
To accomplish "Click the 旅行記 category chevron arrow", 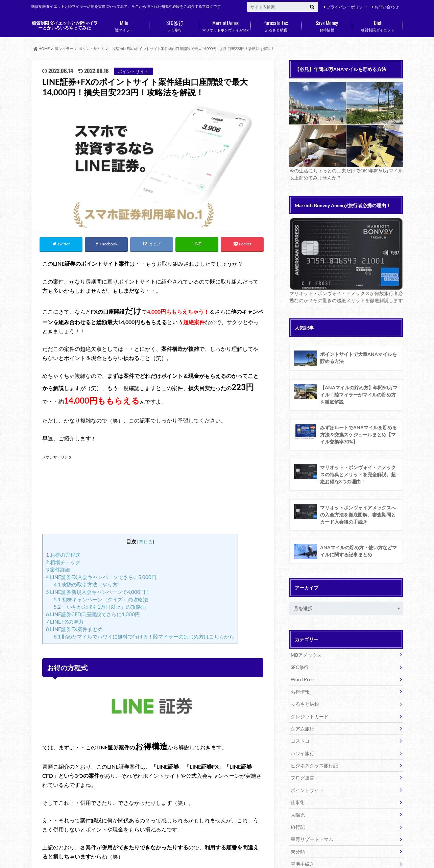I will click(401, 827).
